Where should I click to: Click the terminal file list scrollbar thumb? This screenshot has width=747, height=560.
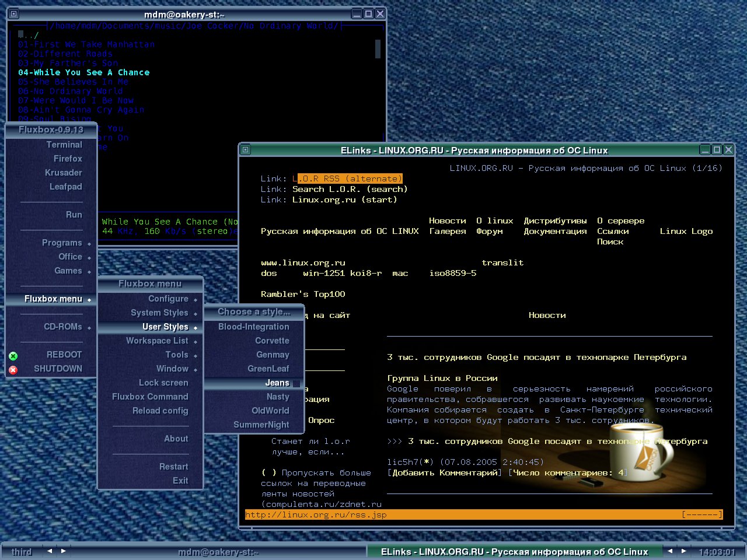(x=378, y=49)
